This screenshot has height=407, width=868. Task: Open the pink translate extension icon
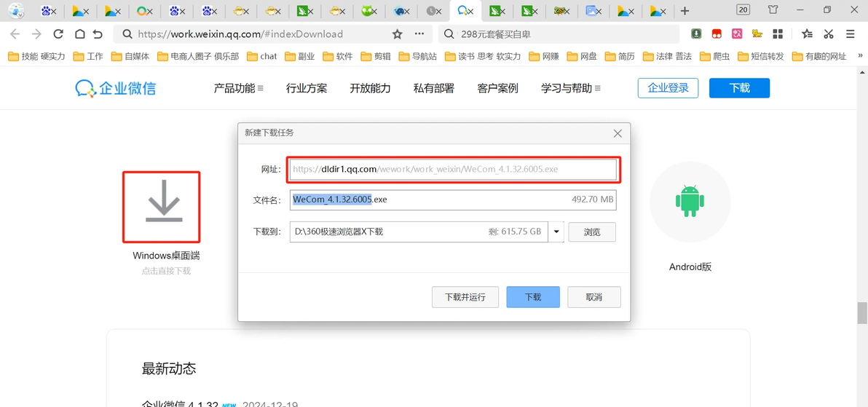[737, 33]
